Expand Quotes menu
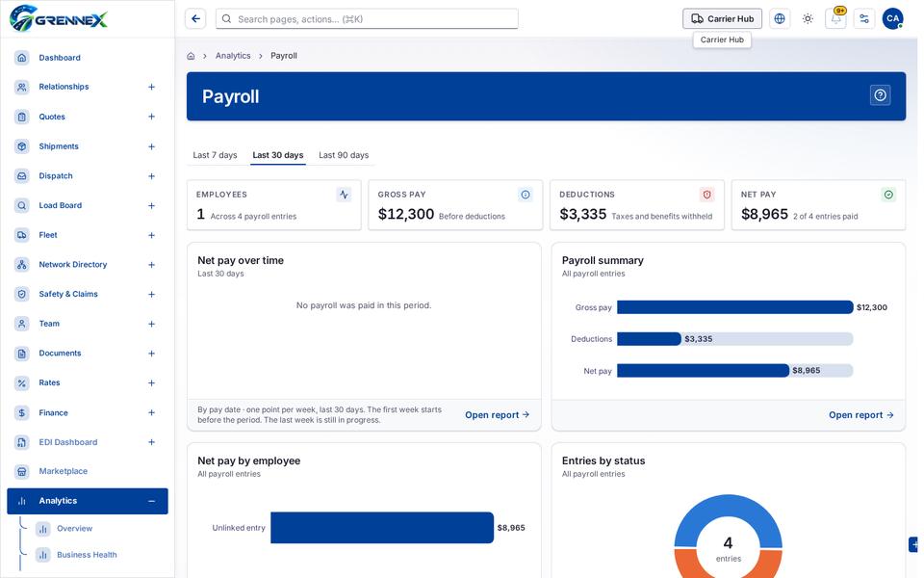 click(151, 117)
